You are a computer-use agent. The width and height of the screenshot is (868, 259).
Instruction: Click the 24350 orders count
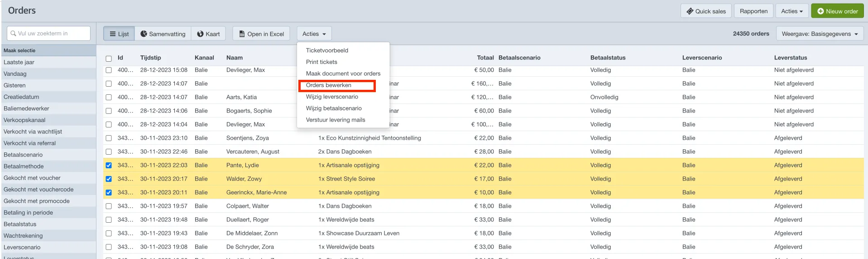click(x=751, y=34)
